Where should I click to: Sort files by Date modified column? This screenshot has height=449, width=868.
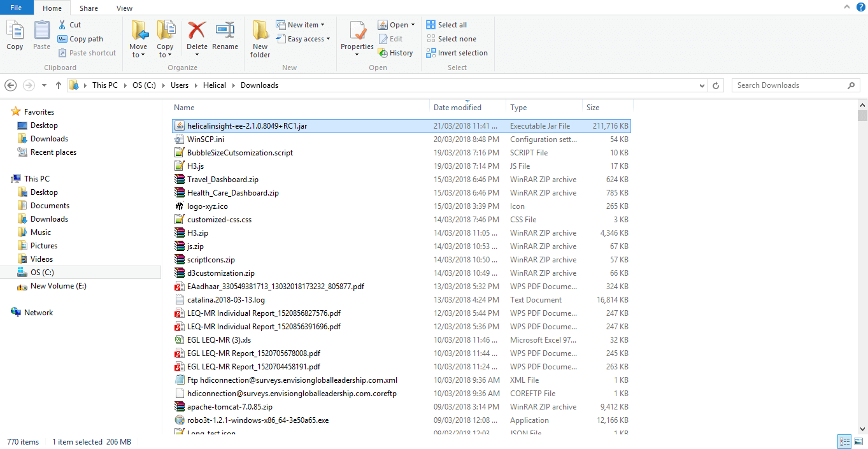[467, 108]
